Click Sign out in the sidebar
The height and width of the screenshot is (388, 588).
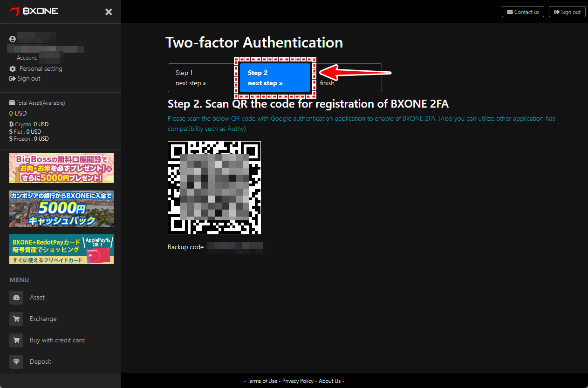(29, 79)
